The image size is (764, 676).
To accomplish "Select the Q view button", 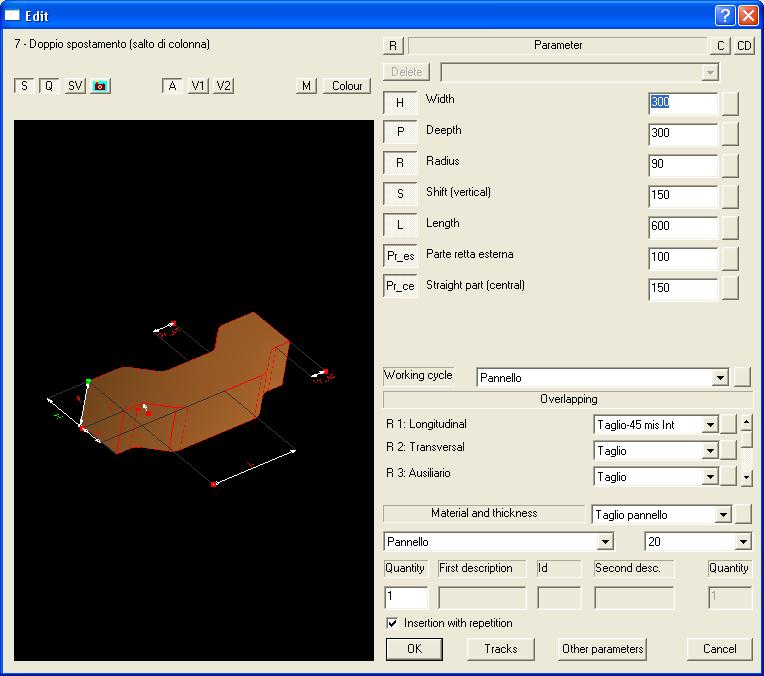I will tap(48, 86).
